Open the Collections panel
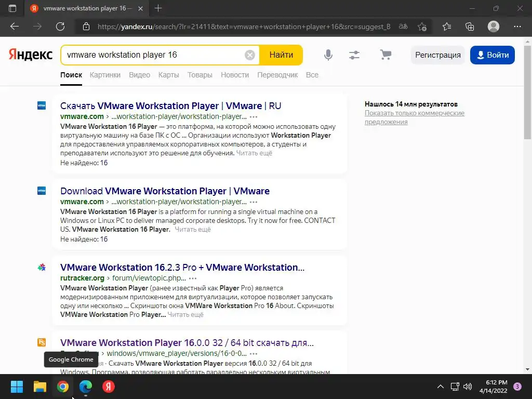532x399 pixels. (470, 26)
